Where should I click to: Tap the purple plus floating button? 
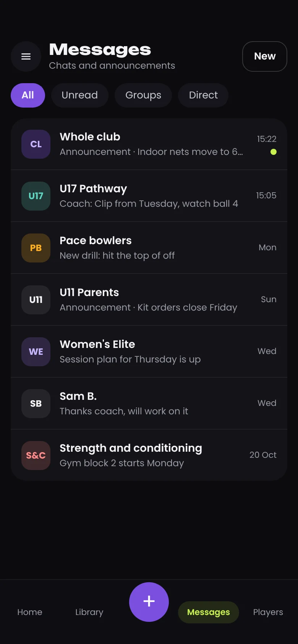point(149,602)
